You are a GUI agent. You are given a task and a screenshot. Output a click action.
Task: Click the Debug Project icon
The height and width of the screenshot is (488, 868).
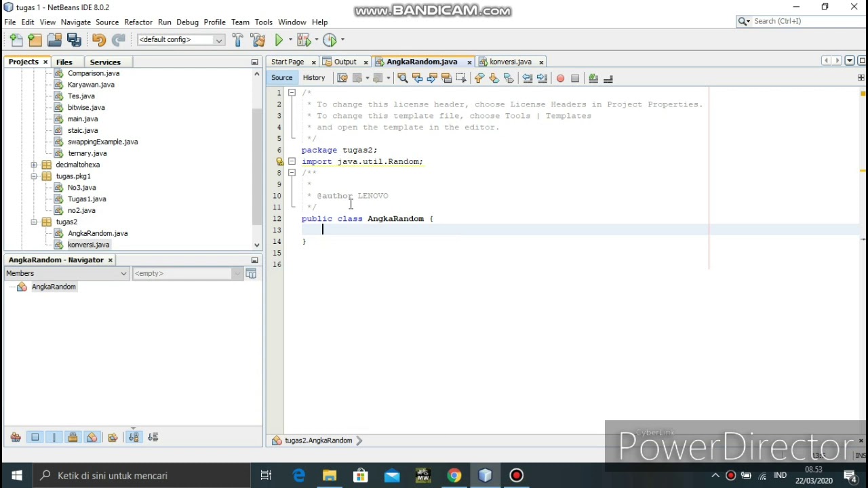click(x=303, y=40)
